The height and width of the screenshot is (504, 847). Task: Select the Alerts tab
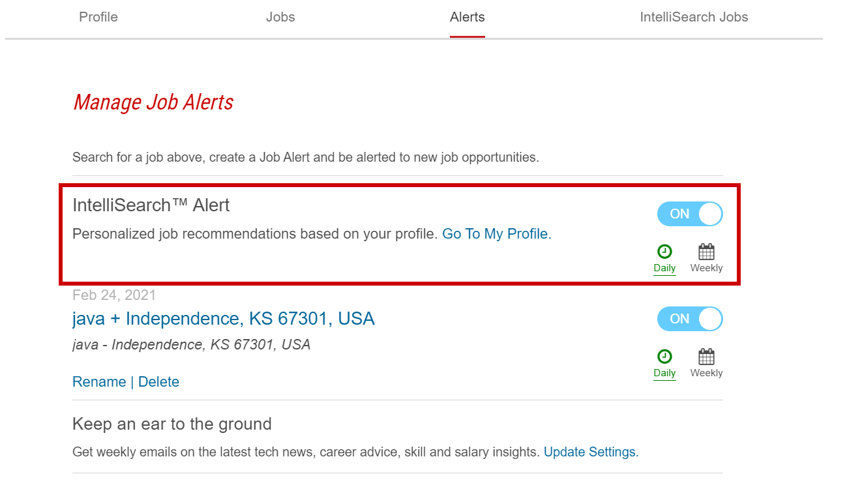coord(468,17)
